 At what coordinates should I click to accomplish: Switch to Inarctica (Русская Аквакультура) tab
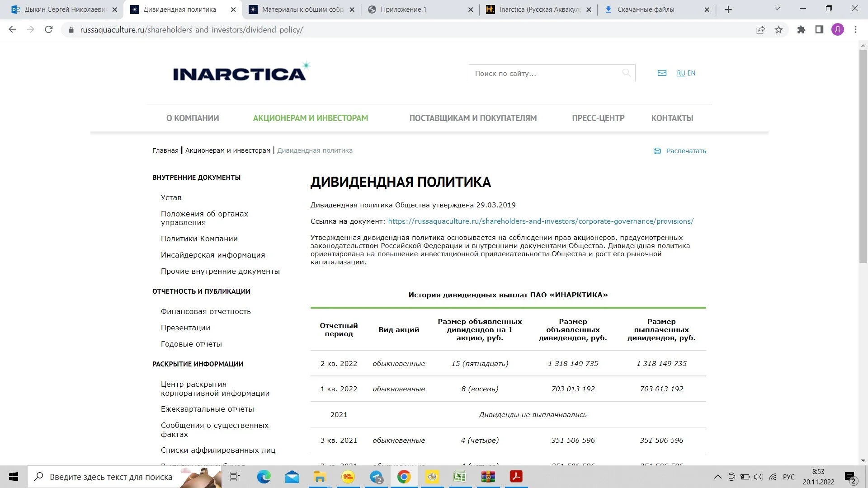coord(539,9)
